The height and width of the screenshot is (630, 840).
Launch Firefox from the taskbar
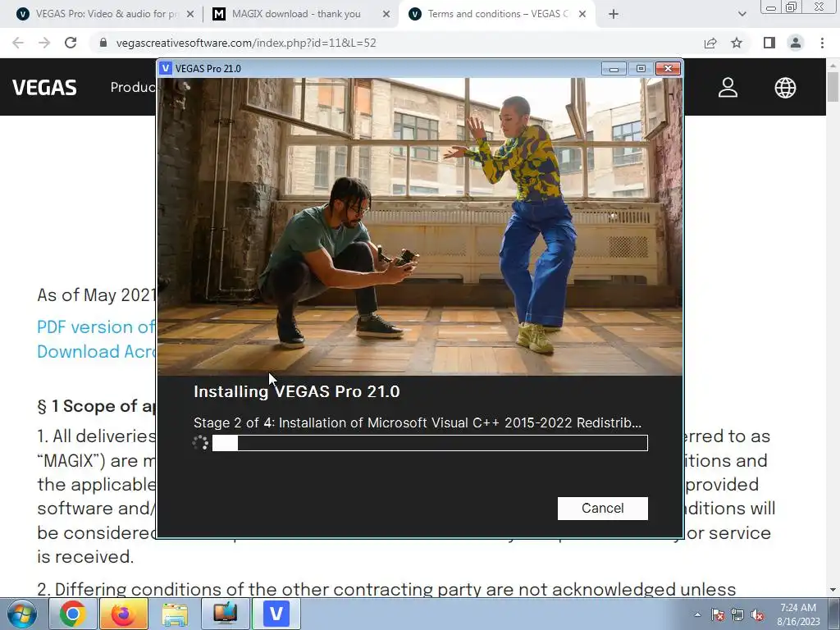point(124,614)
